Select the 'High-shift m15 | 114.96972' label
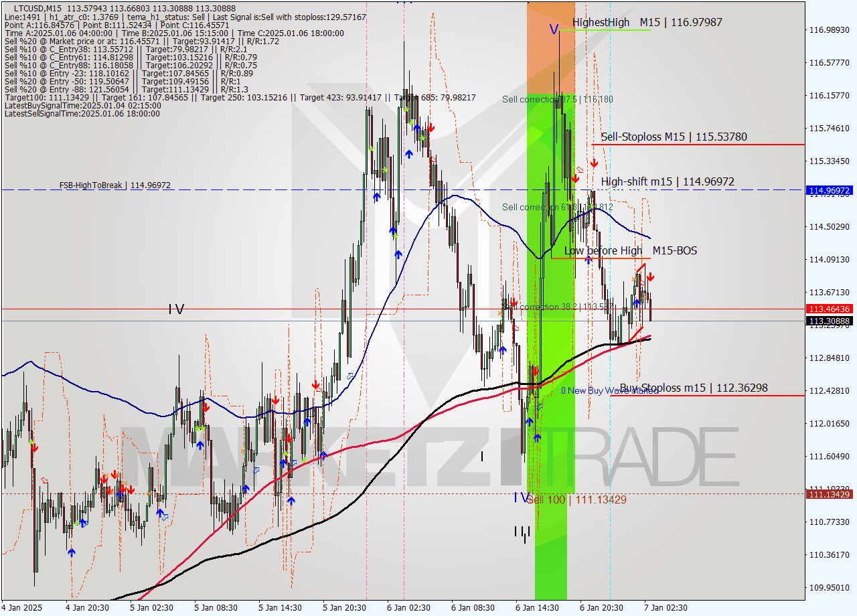 coord(668,181)
